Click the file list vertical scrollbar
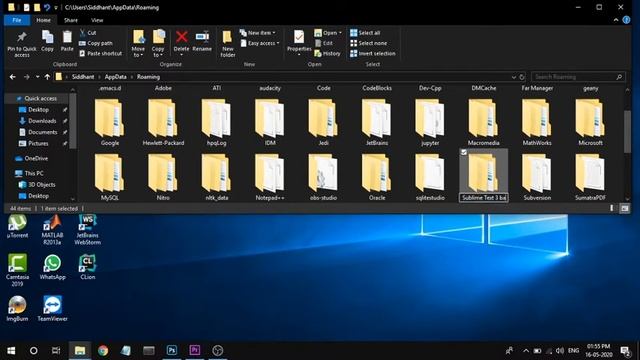640x360 pixels. click(627, 132)
